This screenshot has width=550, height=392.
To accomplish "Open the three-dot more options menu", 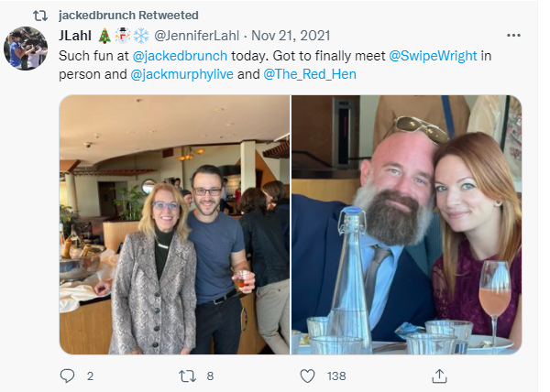I will pyautogui.click(x=513, y=36).
